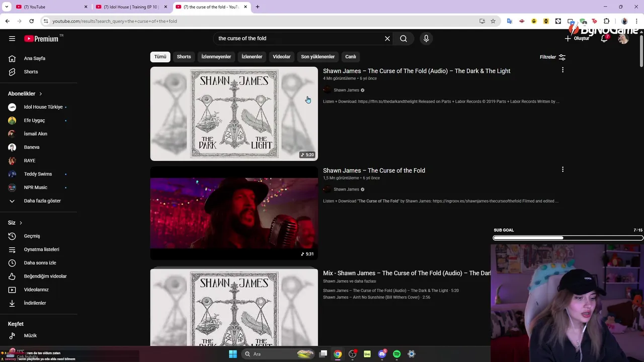Select the İzlenenler filter chip
Viewport: 644px width, 362px height.
pos(252,57)
